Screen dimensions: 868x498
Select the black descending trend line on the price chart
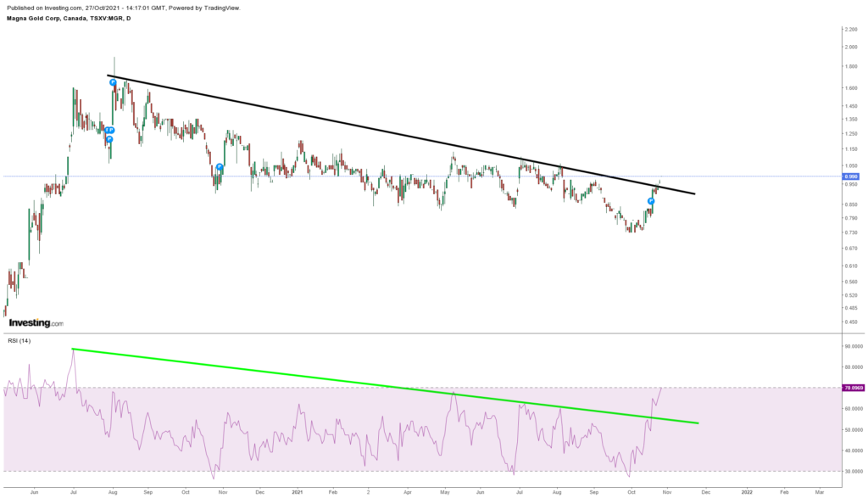pos(401,135)
